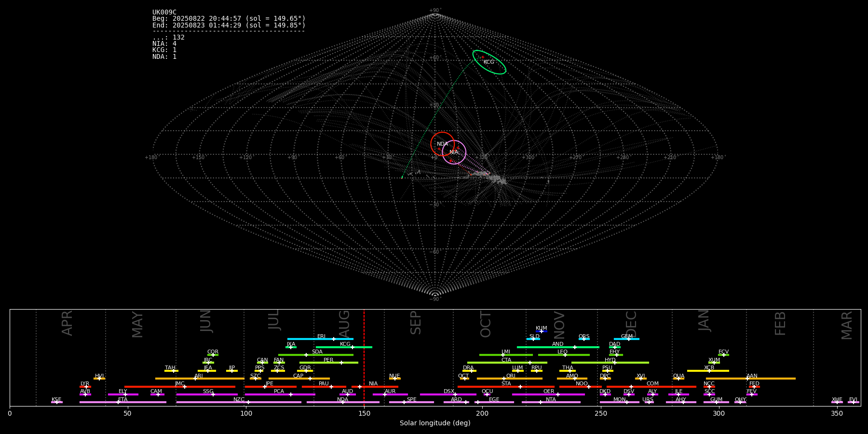Click the PAU red shower bar

click(x=324, y=387)
